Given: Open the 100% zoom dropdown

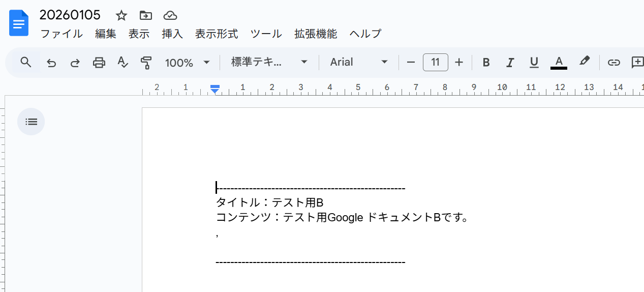Looking at the screenshot, I should coord(187,63).
